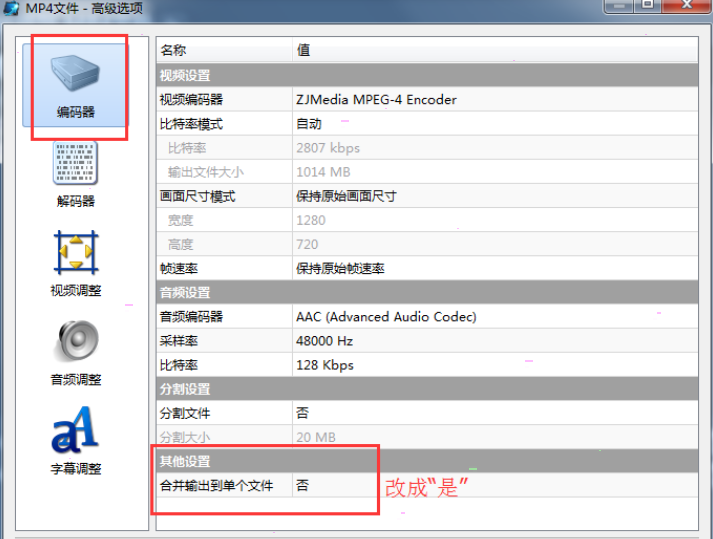Viewport: 713px width, 539px height.
Task: Collapse the 视频设置 section header
Action: coord(186,75)
